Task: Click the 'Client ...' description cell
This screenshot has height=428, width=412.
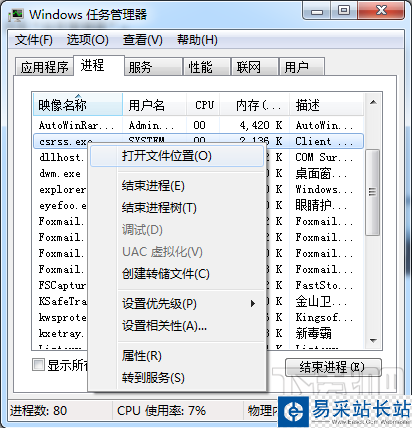Action: pos(324,141)
